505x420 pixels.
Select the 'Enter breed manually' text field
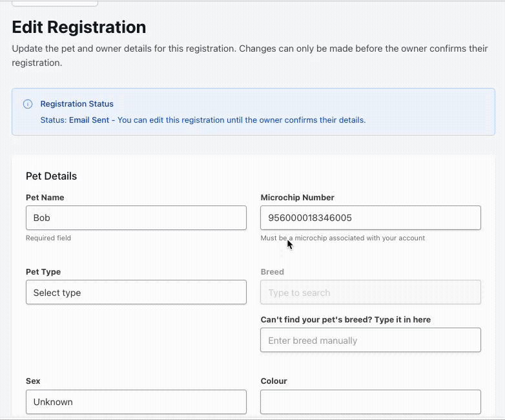point(370,340)
